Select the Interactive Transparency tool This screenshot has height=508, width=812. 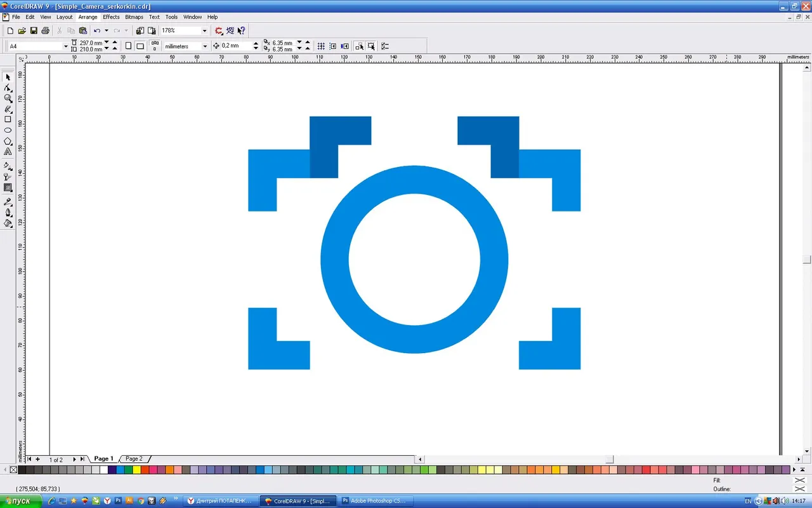coord(8,177)
